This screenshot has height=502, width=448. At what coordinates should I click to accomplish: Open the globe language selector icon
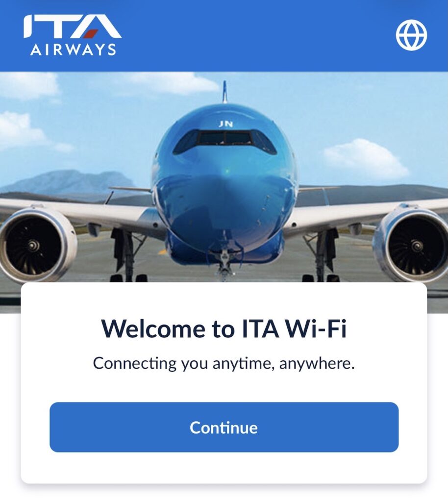412,35
